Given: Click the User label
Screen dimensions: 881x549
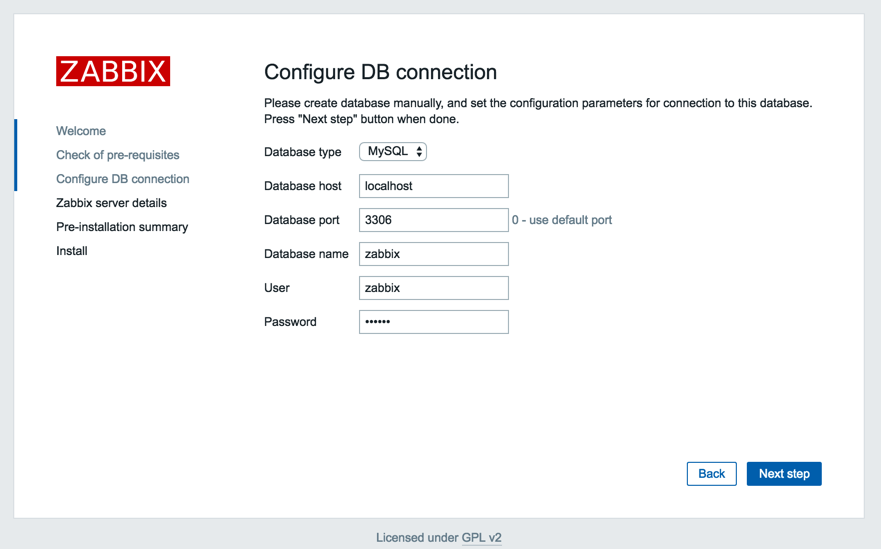Looking at the screenshot, I should 277,288.
